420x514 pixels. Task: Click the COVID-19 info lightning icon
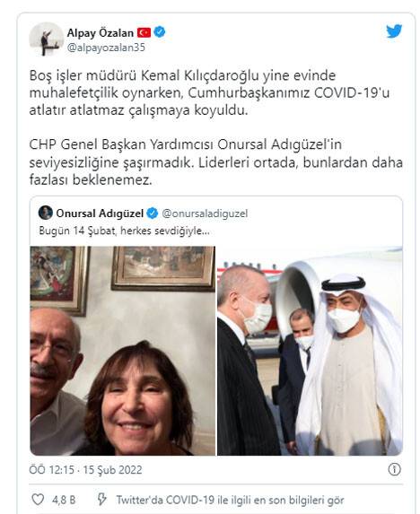click(x=102, y=500)
